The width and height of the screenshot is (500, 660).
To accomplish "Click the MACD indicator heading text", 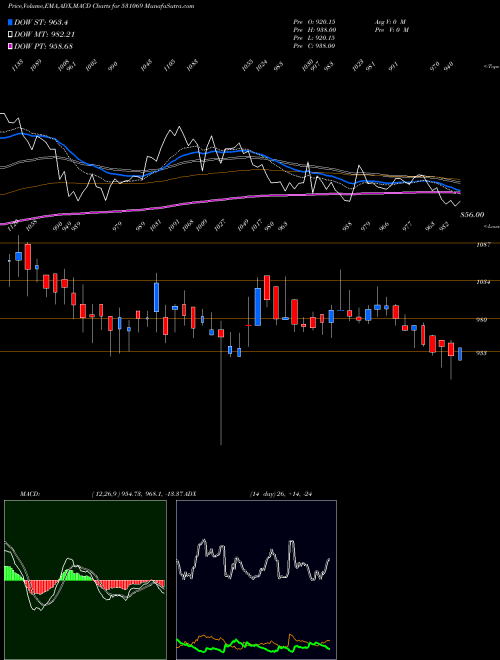I will point(29,493).
